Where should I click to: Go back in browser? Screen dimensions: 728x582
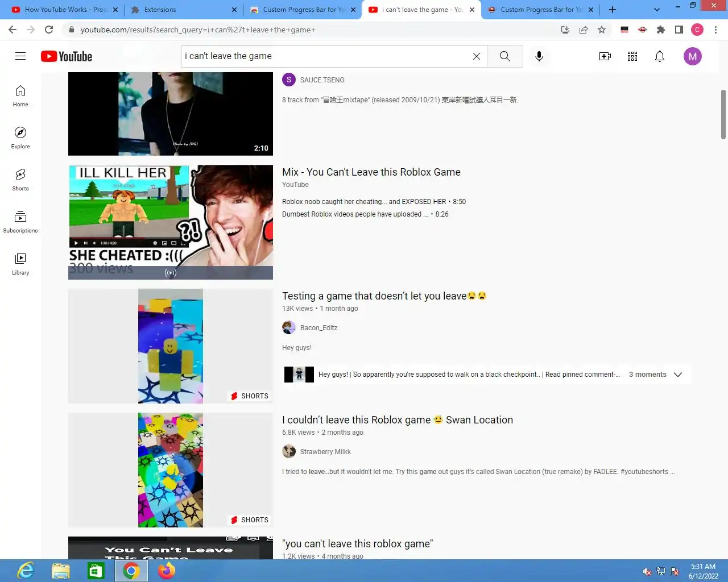(13, 30)
